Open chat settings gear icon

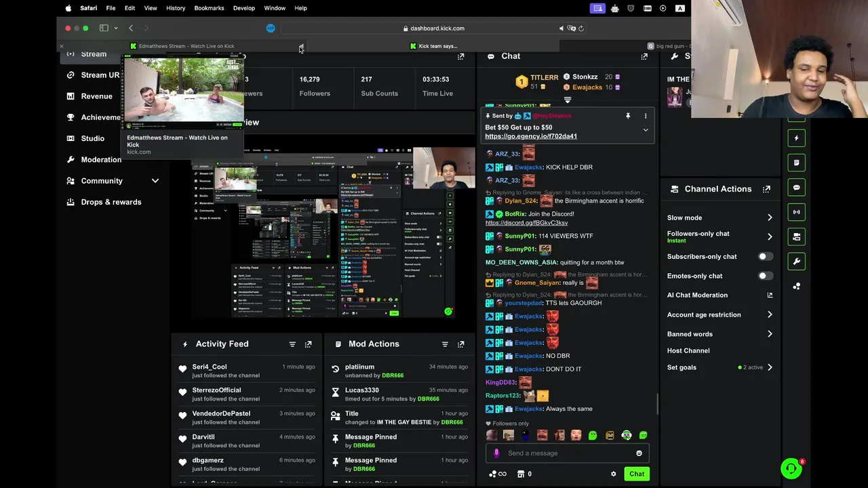tap(614, 474)
